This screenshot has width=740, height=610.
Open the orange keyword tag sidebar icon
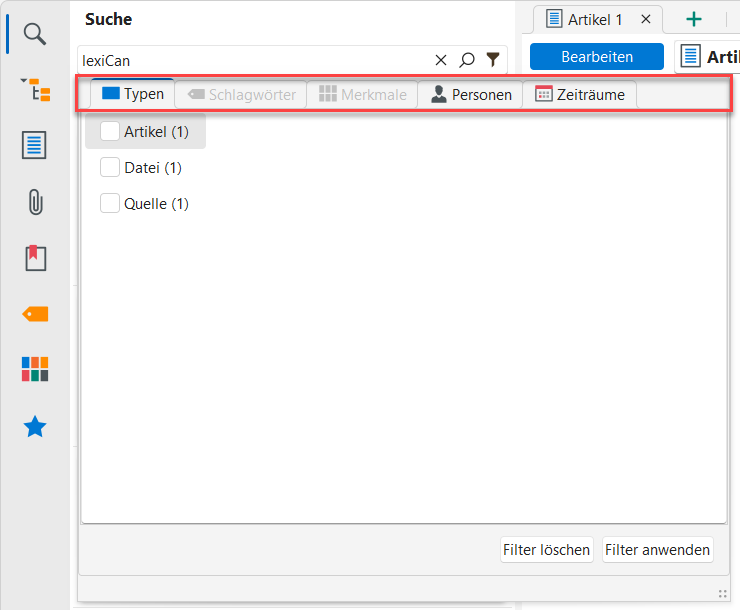click(x=35, y=314)
